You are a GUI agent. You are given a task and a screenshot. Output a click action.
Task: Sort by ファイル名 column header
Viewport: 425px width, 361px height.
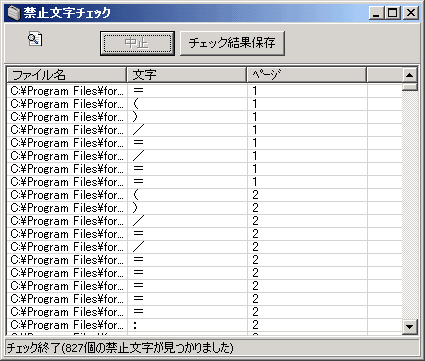[67, 75]
